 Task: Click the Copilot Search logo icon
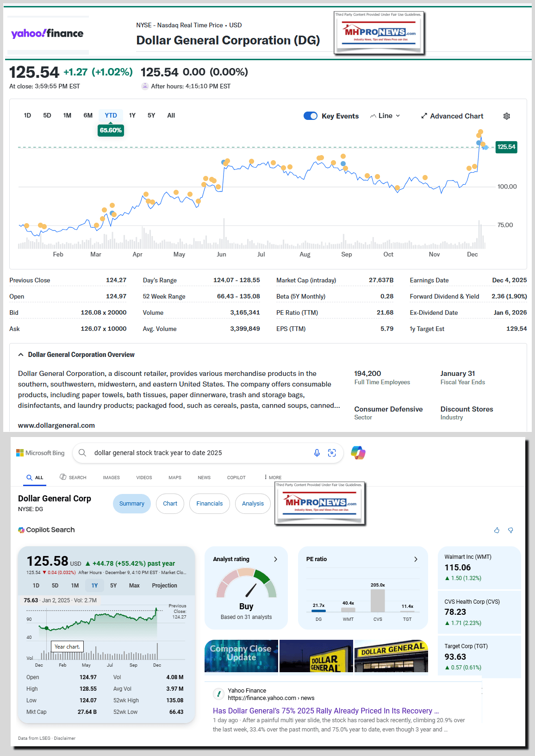click(x=21, y=530)
